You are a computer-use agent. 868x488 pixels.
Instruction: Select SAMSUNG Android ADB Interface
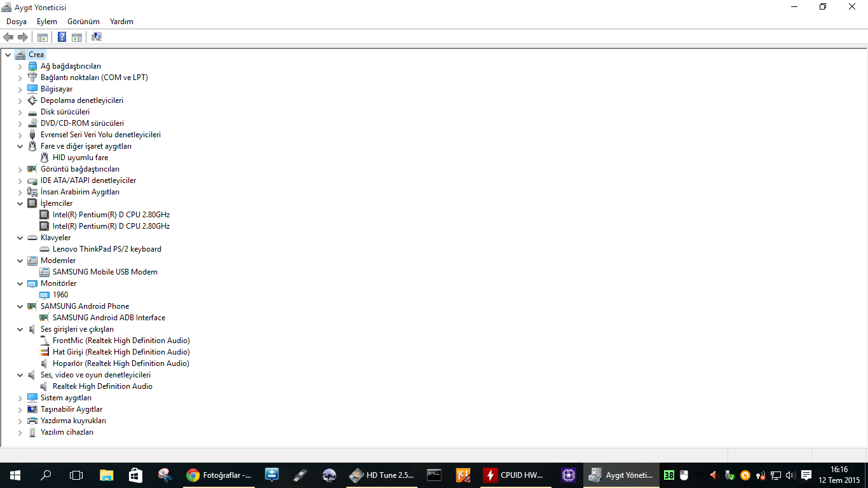coord(109,318)
